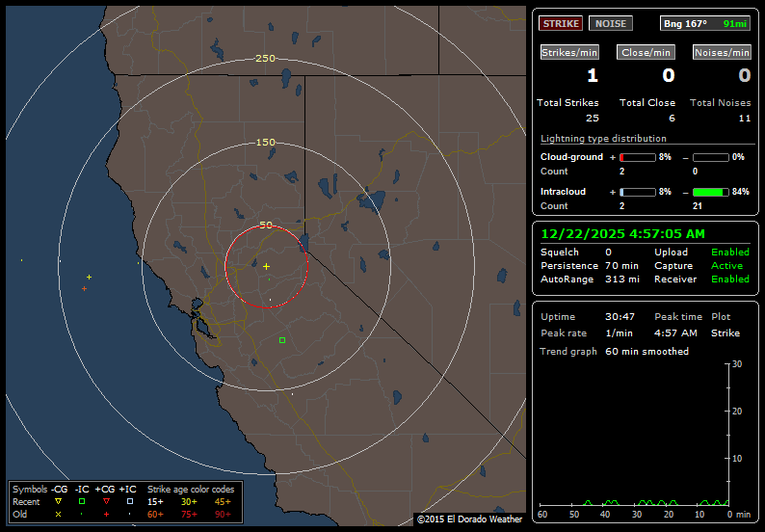The width and height of the screenshot is (765, 532).
Task: Click the recent -CG yellow triangle legend symbol
Action: point(59,502)
